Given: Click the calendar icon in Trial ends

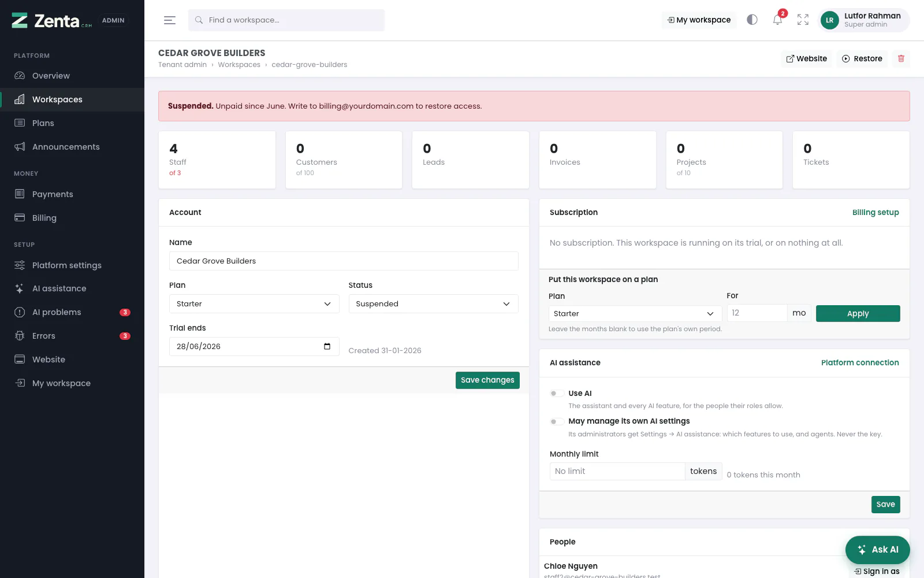Looking at the screenshot, I should 327,346.
